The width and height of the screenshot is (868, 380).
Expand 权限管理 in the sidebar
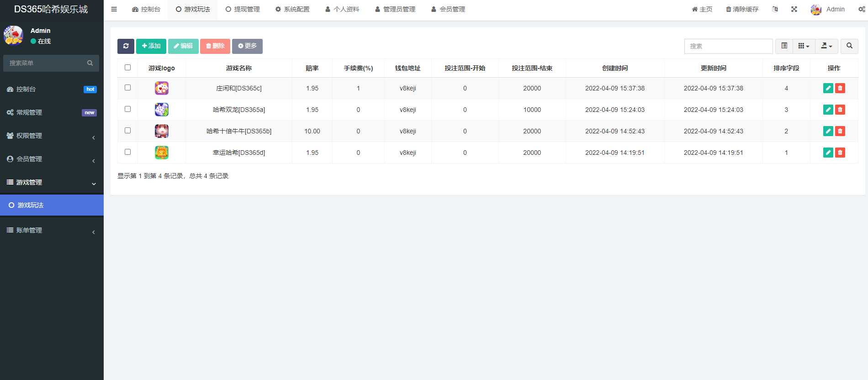(51, 136)
